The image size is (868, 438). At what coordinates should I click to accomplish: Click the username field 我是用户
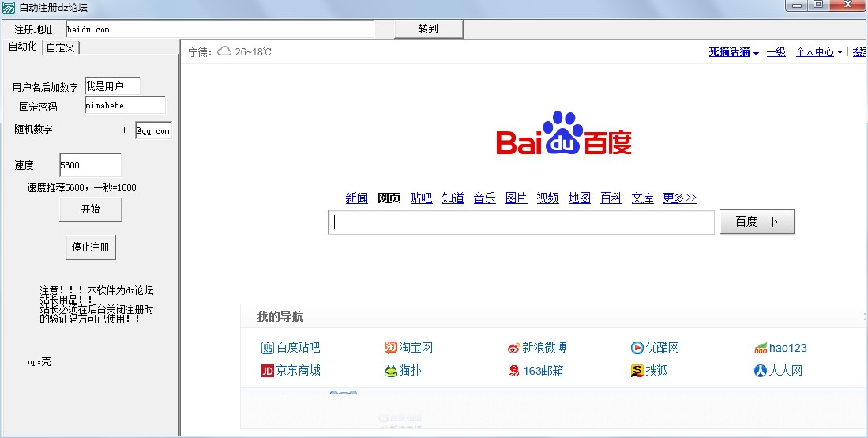[112, 86]
